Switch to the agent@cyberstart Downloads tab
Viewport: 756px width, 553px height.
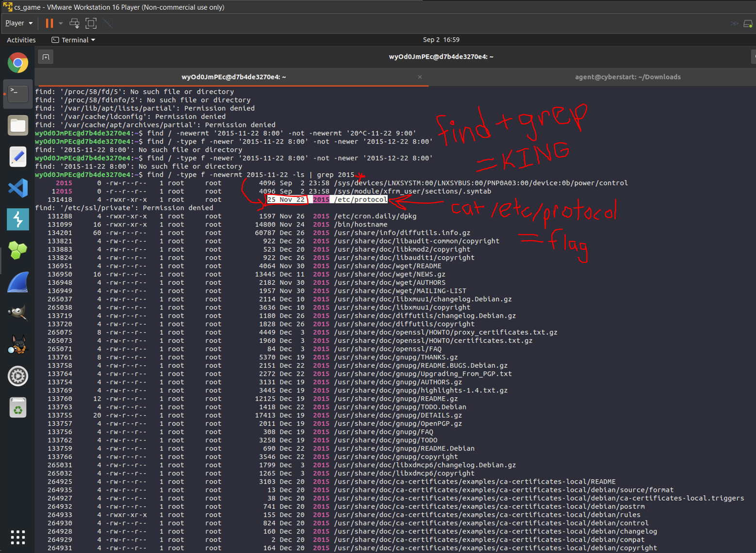(x=627, y=77)
